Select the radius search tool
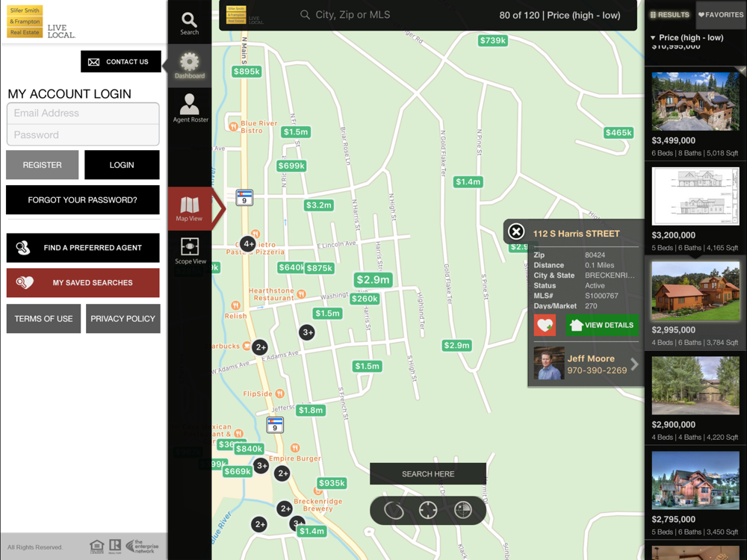Viewport: 747px width, 560px height. [462, 511]
